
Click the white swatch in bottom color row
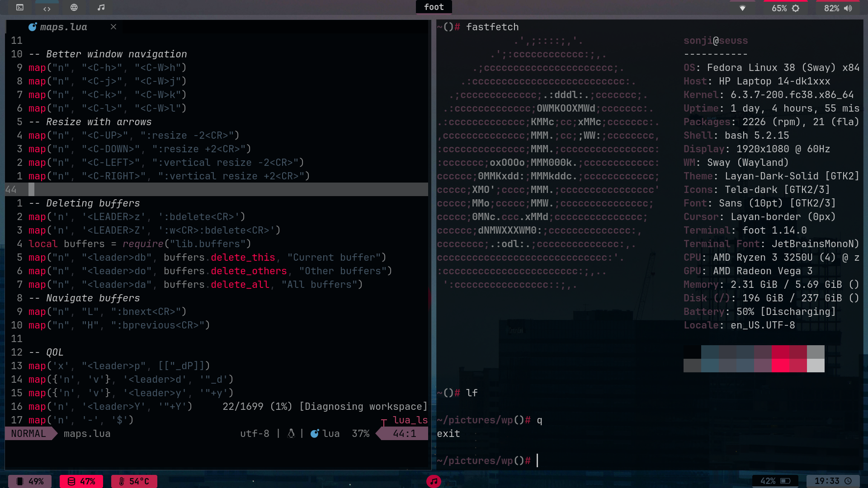coord(816,366)
